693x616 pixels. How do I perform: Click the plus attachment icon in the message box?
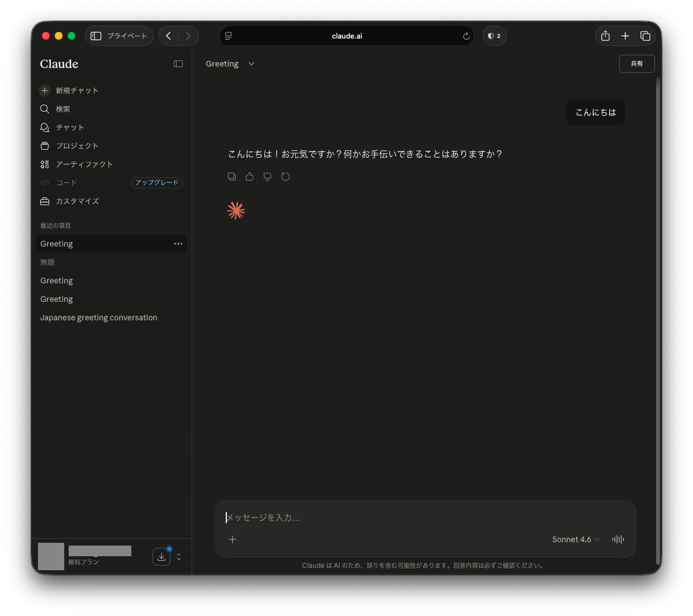click(x=232, y=539)
